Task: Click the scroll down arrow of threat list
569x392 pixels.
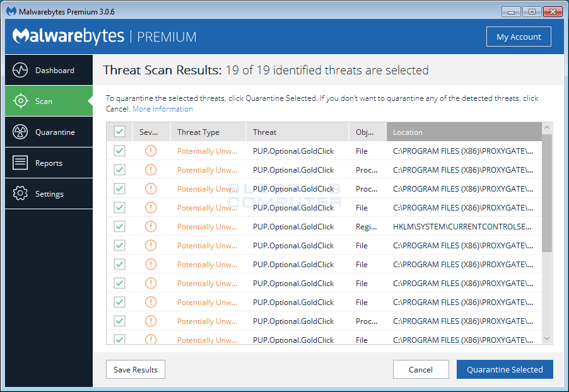Action: pos(547,338)
